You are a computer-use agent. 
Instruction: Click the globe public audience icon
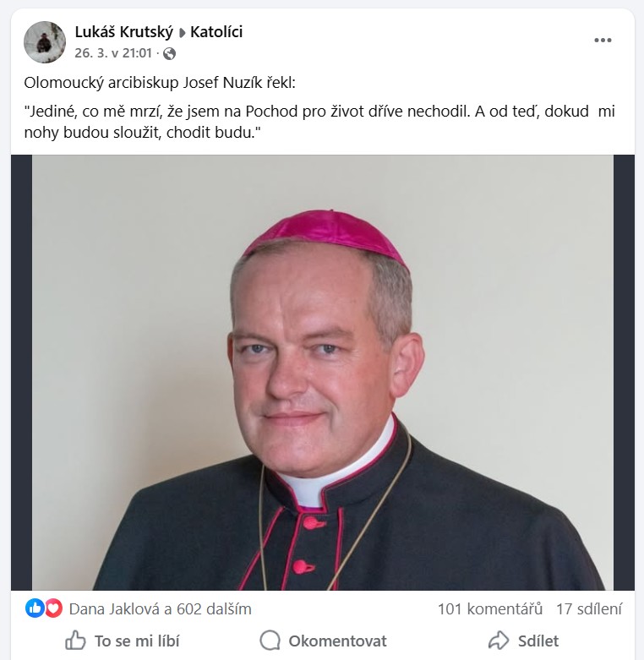(169, 53)
